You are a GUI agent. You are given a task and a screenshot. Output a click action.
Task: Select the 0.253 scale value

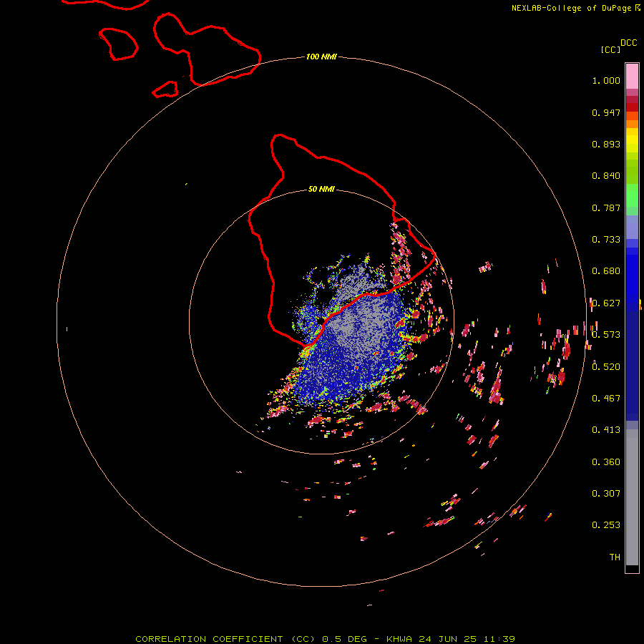[x=606, y=525]
